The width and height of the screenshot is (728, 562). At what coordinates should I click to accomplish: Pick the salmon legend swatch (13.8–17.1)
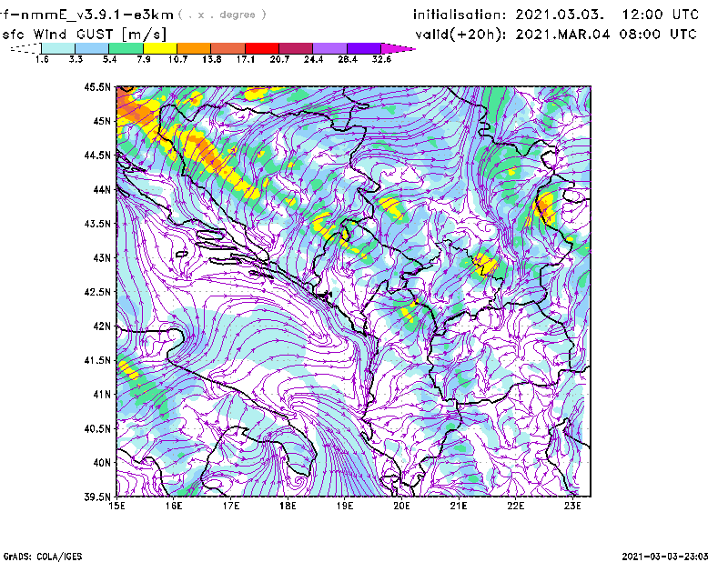[x=228, y=48]
